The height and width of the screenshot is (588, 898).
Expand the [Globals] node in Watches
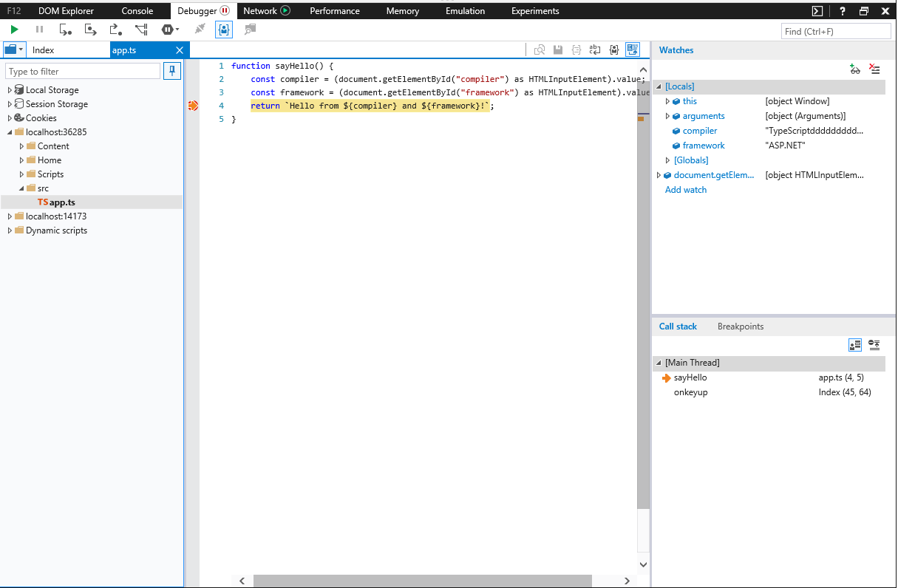667,160
